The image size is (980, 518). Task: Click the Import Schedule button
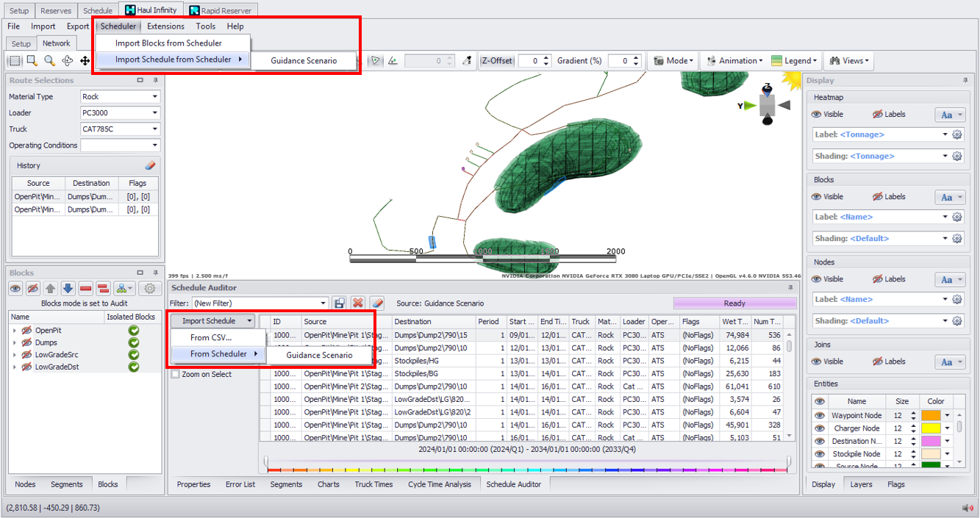pyautogui.click(x=210, y=321)
